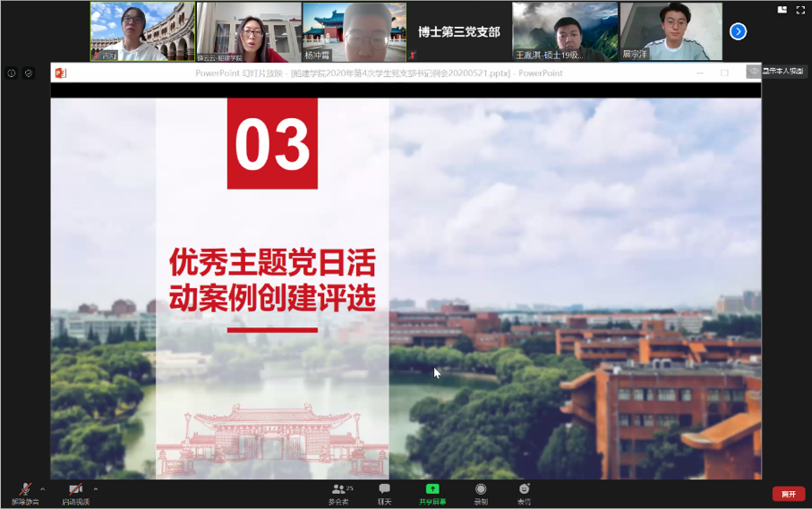Click the green share screen button
The height and width of the screenshot is (509, 812).
(x=432, y=492)
